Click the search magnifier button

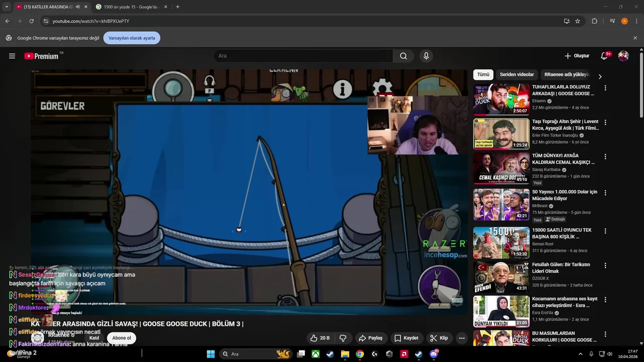point(404,56)
